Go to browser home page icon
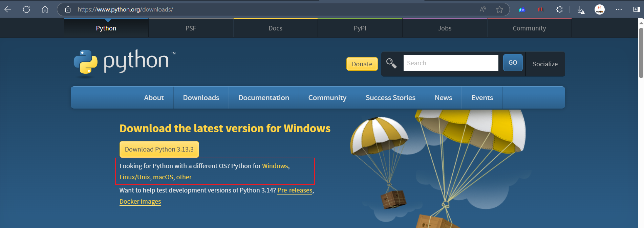Screen dimensions: 644x228 [x=45, y=9]
